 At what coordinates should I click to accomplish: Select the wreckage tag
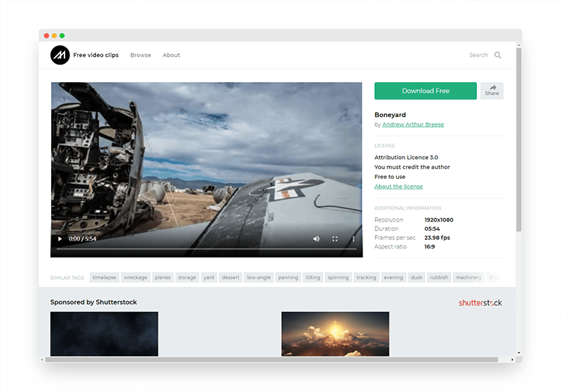click(x=135, y=278)
